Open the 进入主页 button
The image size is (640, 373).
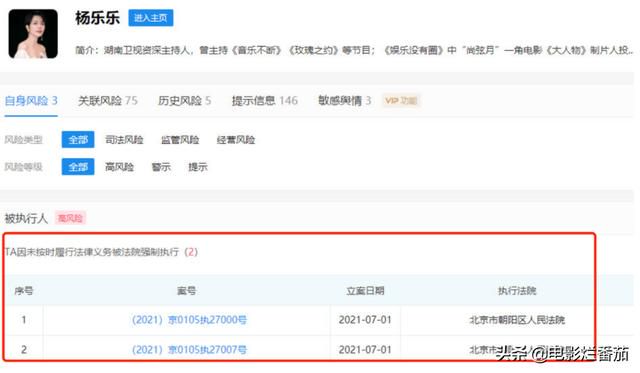(151, 18)
